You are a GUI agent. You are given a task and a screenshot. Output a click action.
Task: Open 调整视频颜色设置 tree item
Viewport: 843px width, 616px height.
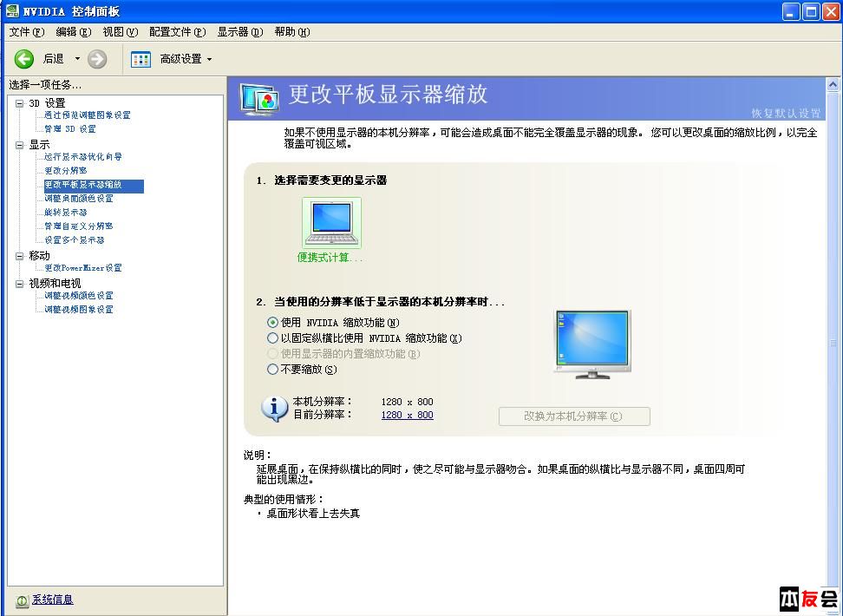point(79,296)
